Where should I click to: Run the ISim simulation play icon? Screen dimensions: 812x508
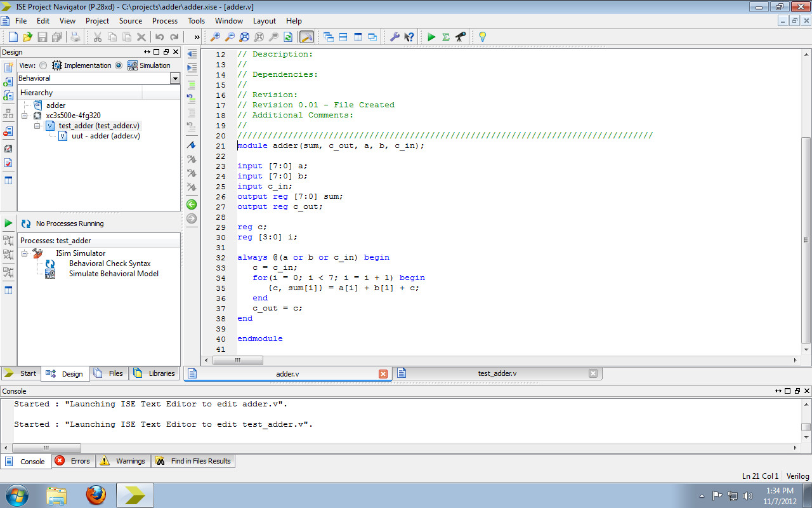click(x=431, y=36)
